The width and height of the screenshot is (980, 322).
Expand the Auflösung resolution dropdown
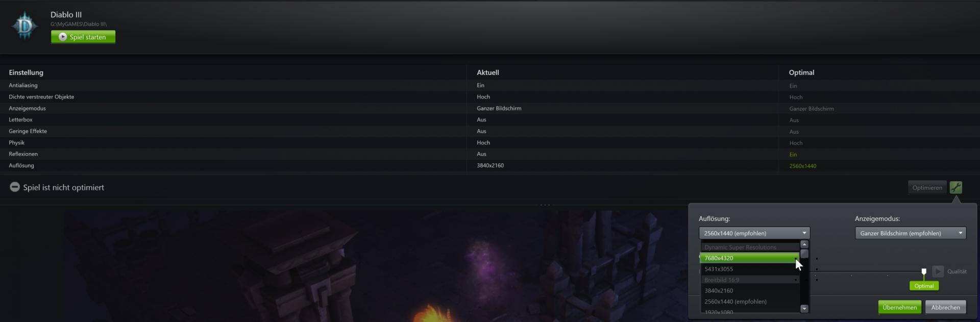(754, 233)
